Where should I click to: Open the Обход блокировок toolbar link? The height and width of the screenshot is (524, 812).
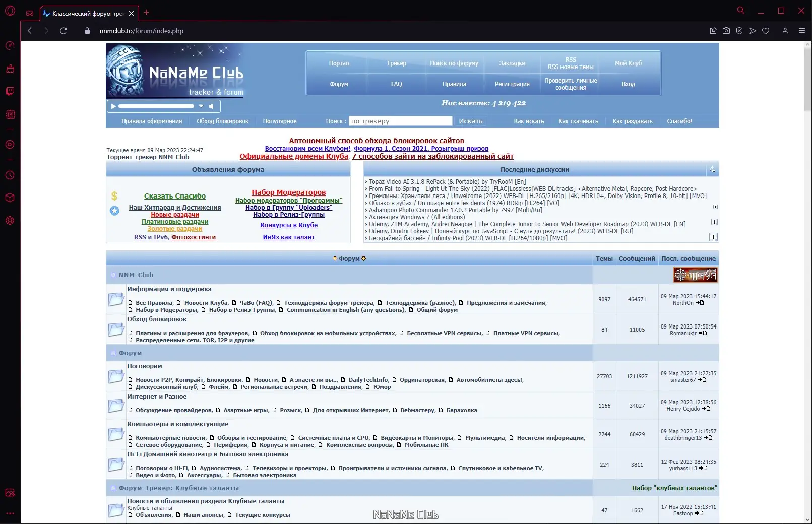pos(222,121)
